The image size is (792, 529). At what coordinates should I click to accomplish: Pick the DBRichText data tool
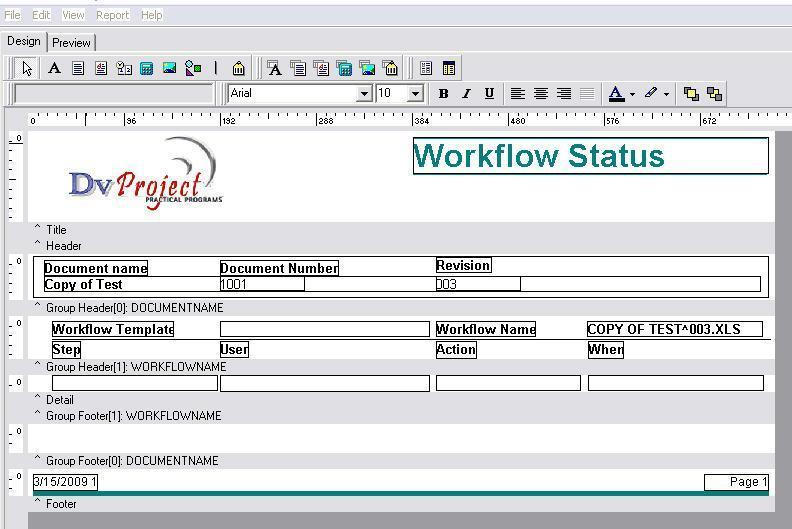click(x=321, y=68)
